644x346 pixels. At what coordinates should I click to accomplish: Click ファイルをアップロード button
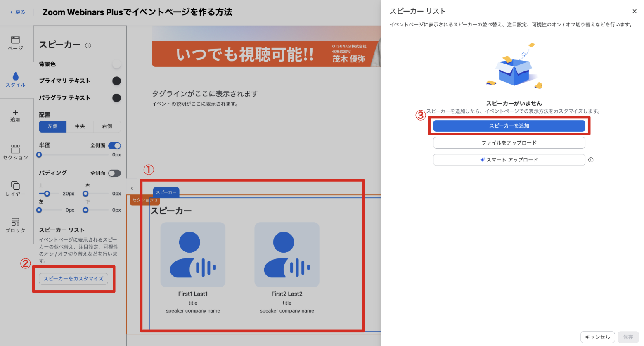click(x=509, y=143)
